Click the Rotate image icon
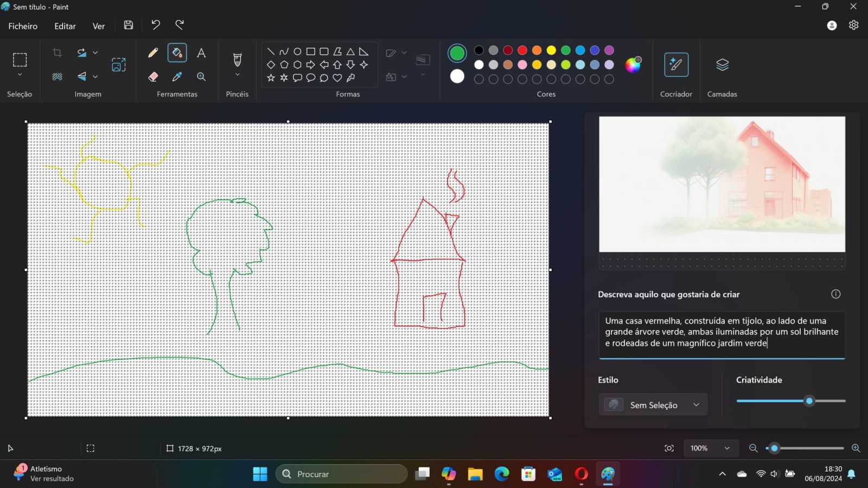868x488 pixels. [x=82, y=53]
